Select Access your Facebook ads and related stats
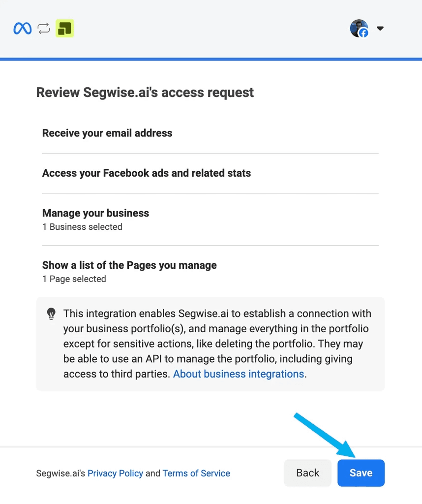The image size is (422, 504). (x=147, y=173)
